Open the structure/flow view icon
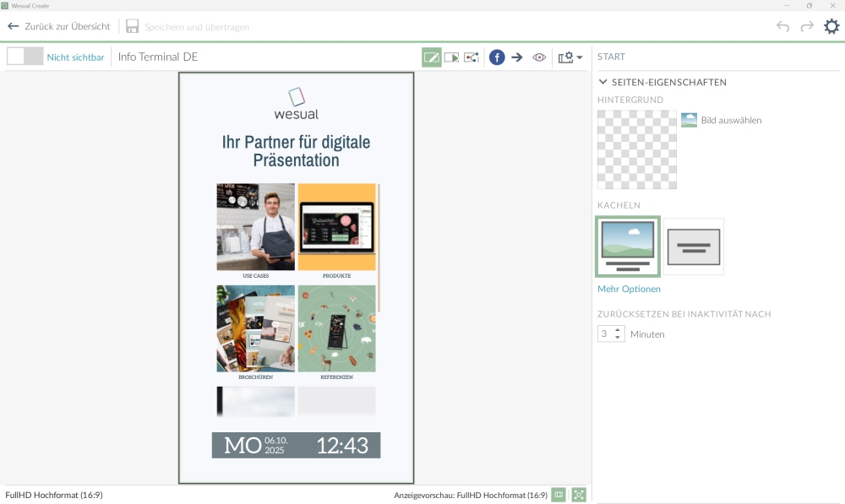Viewport: 845px width, 504px height. tap(472, 57)
